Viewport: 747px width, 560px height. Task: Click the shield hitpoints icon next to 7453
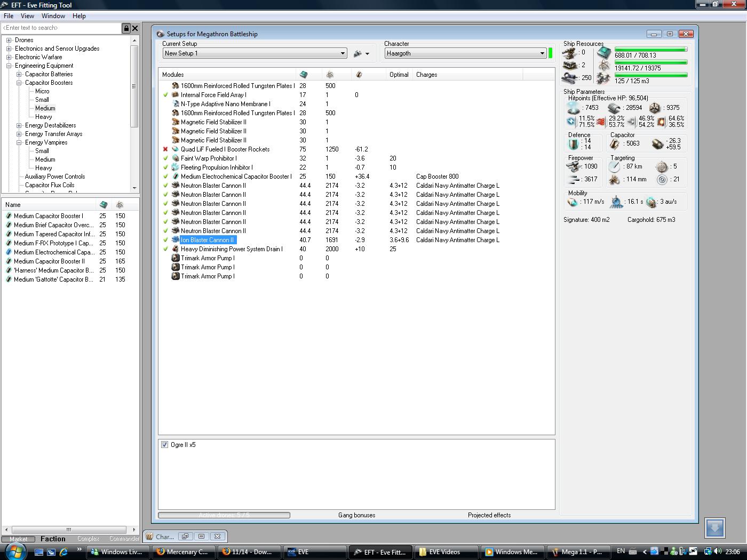[574, 108]
